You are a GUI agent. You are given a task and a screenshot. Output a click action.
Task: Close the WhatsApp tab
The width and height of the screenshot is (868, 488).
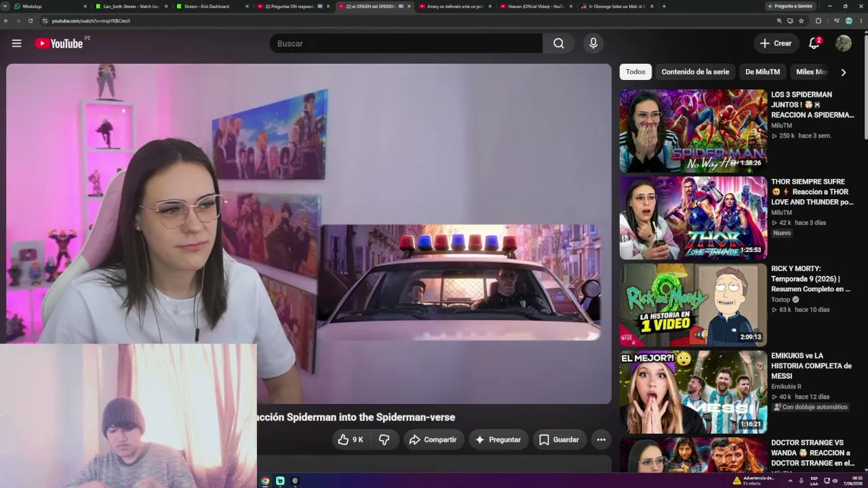[85, 6]
